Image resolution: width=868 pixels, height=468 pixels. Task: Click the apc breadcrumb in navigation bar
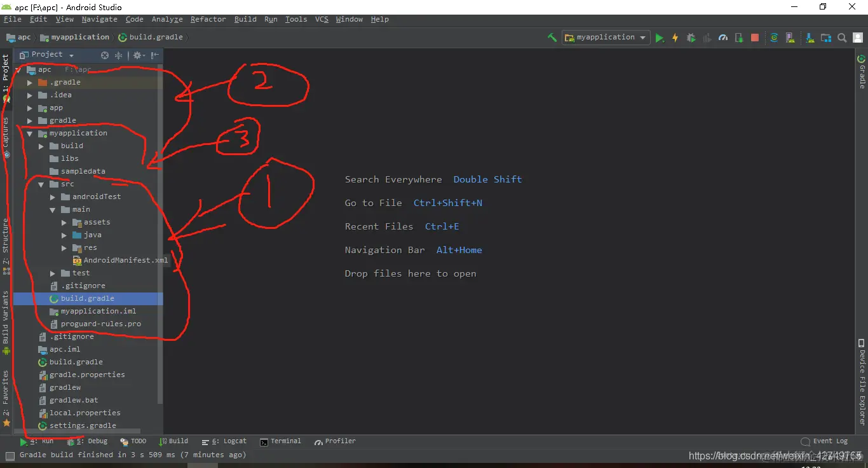pyautogui.click(x=18, y=38)
